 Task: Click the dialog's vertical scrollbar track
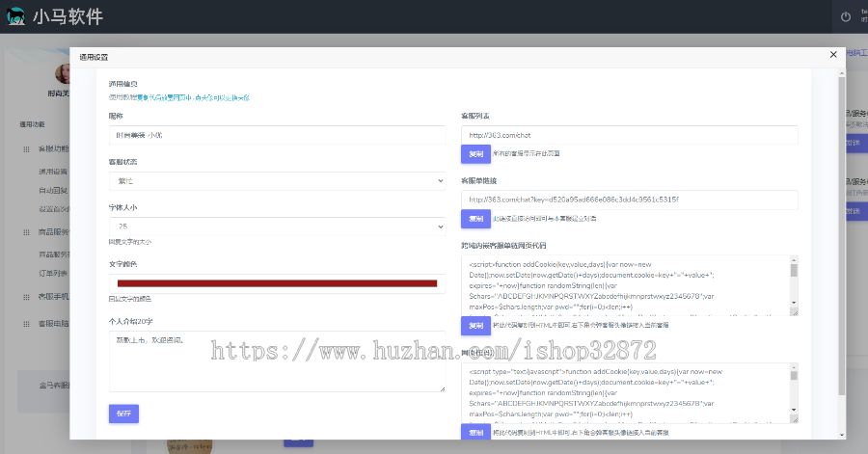[842, 254]
